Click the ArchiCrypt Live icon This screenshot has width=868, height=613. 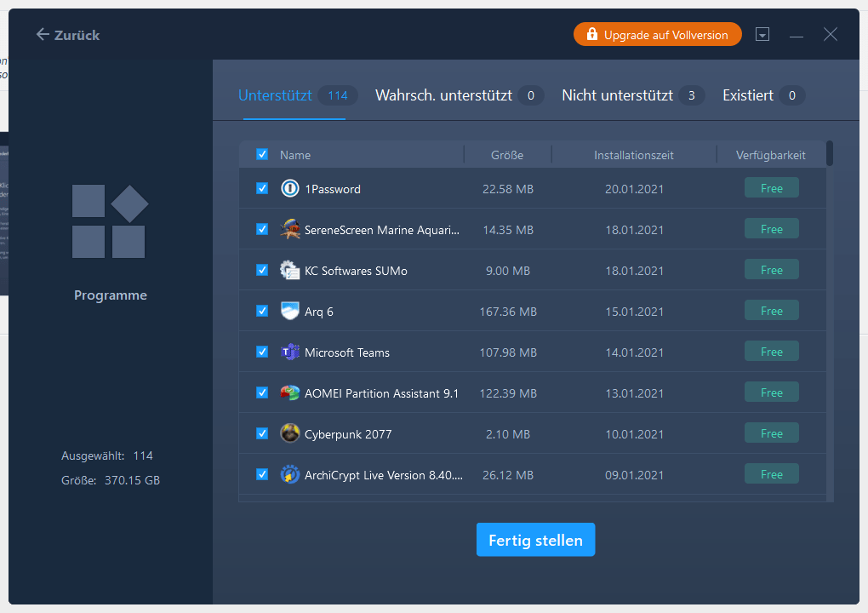point(290,474)
